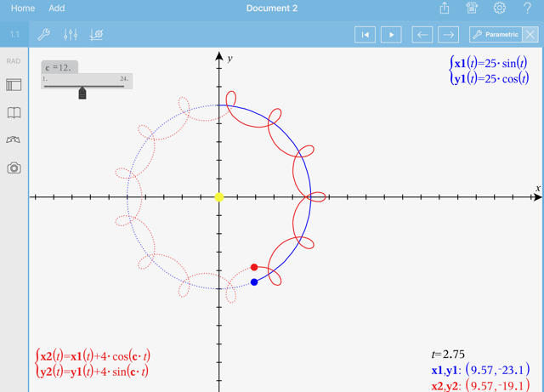Click the c slider handle
Screen dimensions: 544x392
[x=82, y=93]
